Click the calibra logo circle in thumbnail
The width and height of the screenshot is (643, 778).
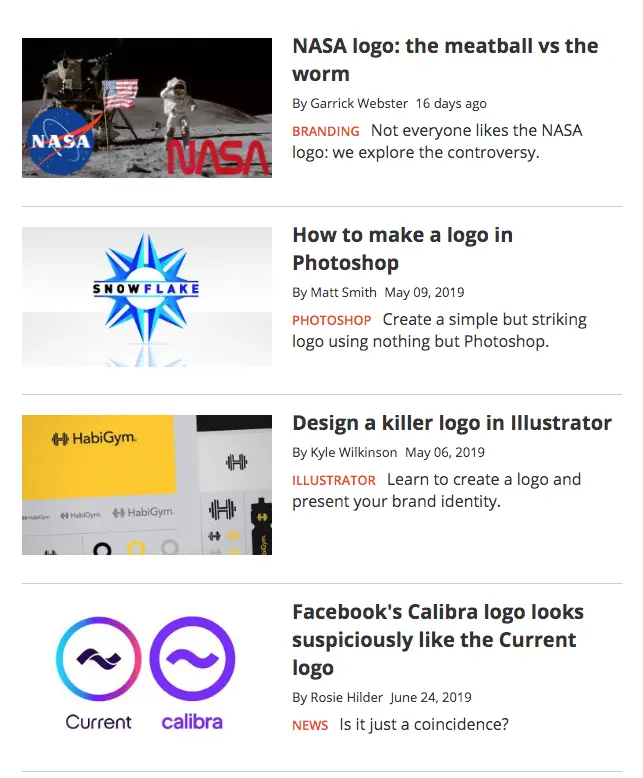193,659
